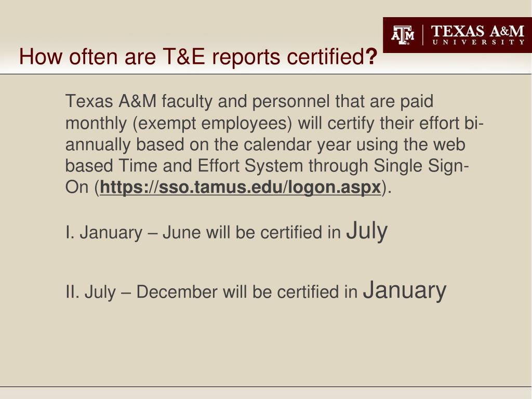Viewport: 532px width, 399px height.
Task: Click the roman numeral "II." marker
Action: click(72, 292)
